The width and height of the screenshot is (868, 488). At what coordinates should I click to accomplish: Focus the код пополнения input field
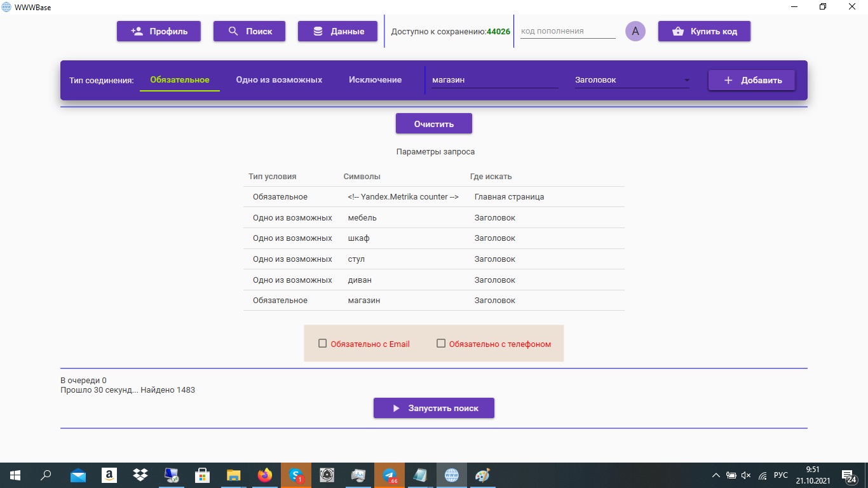[568, 30]
